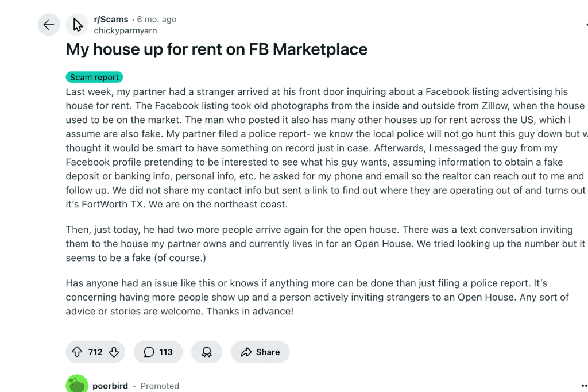This screenshot has height=392, width=588.
Task: Open the post options three-dot menu
Action: (586, 24)
